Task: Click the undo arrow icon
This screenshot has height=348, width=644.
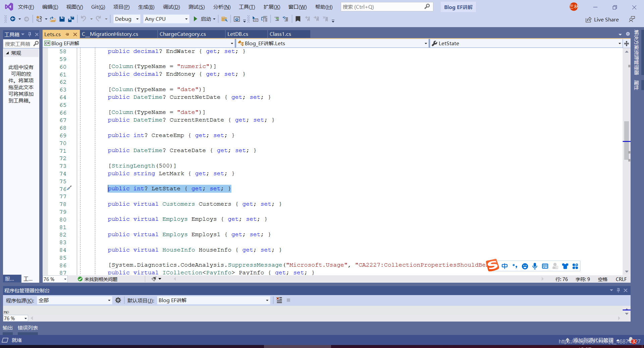Action: [84, 19]
